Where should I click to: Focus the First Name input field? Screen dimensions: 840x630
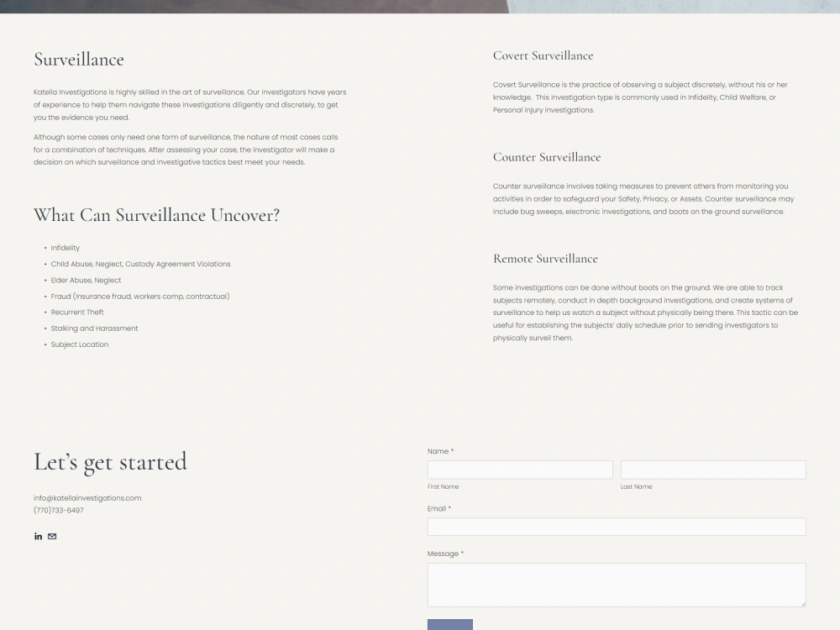coord(520,470)
